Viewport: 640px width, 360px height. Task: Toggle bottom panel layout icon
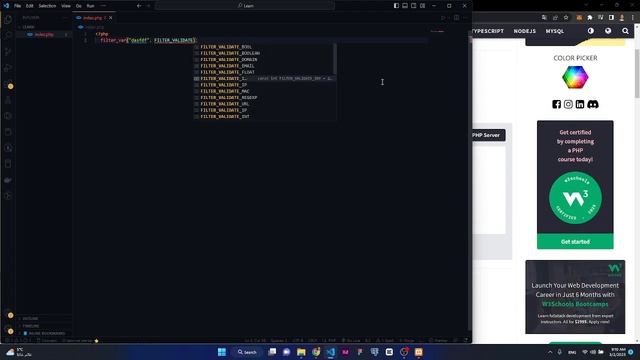point(405,6)
